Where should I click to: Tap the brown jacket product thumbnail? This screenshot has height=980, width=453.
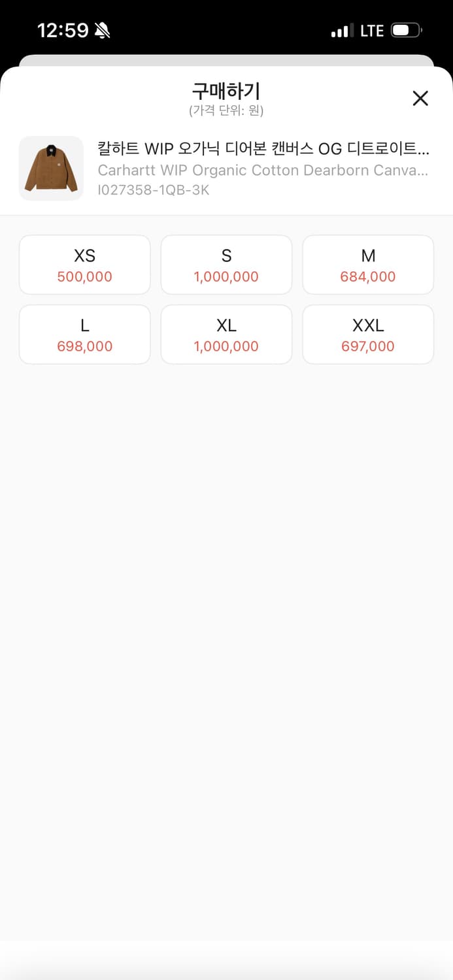point(51,168)
